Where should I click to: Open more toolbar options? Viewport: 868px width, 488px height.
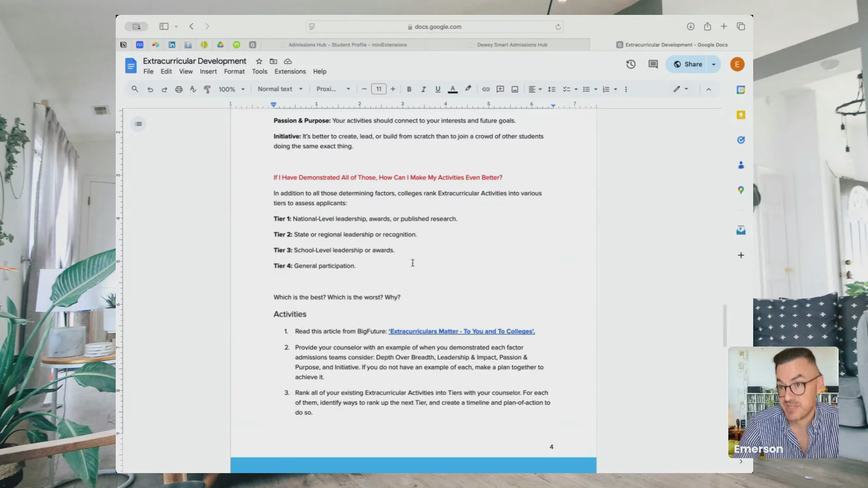(626, 89)
